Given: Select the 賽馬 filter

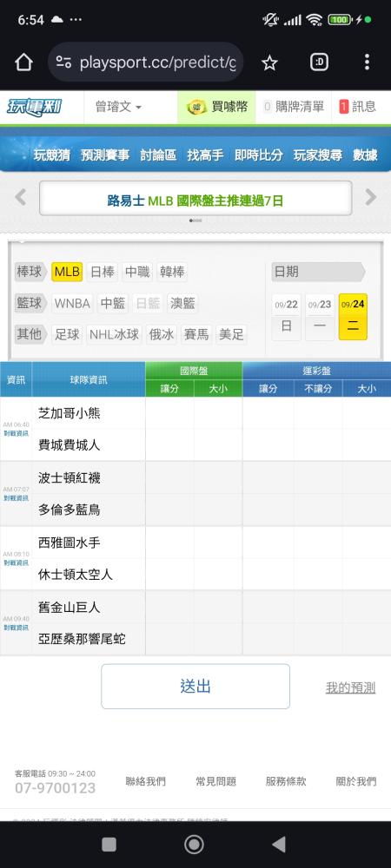Looking at the screenshot, I should [x=196, y=334].
